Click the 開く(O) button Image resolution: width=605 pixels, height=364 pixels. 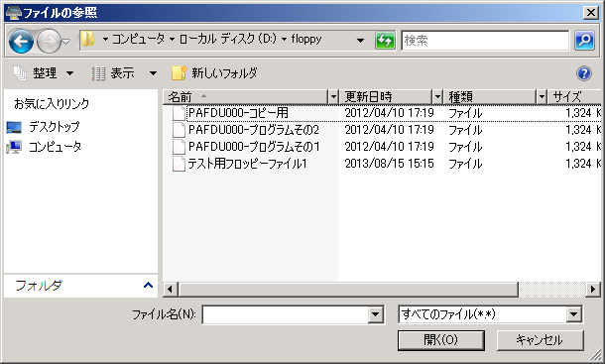tap(441, 340)
